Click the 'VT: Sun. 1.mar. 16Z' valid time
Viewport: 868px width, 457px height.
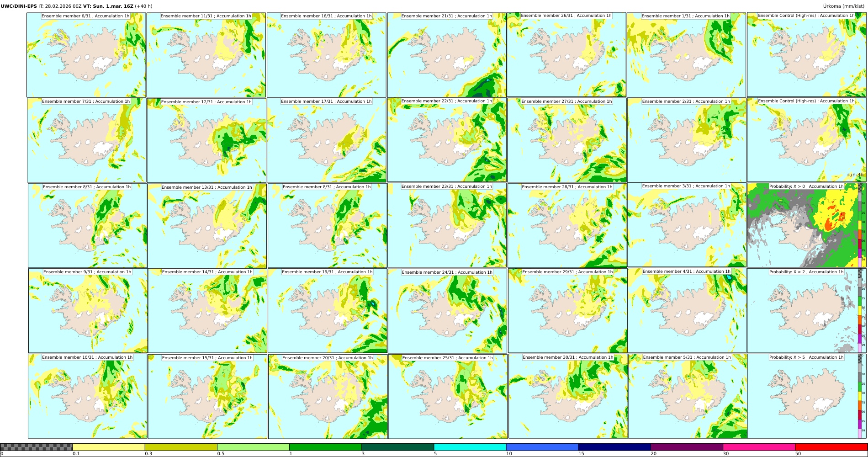pos(108,6)
